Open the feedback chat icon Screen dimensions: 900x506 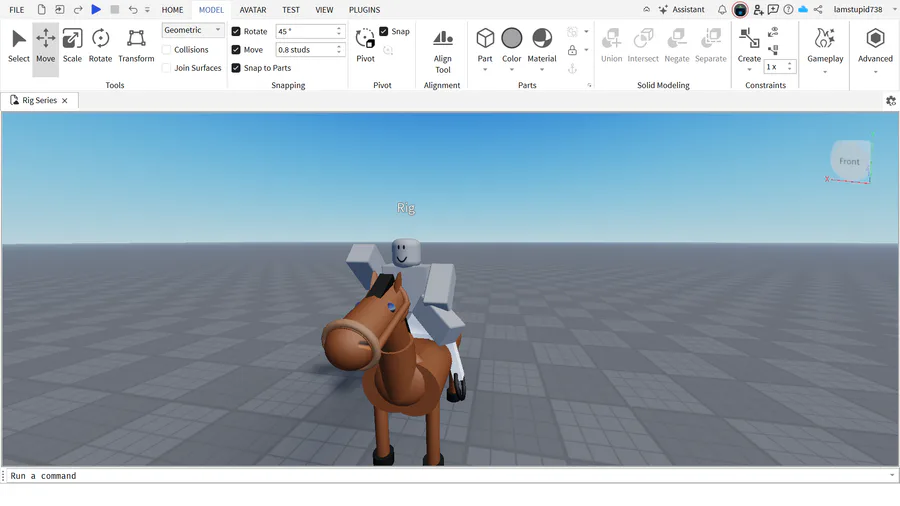pyautogui.click(x=773, y=10)
